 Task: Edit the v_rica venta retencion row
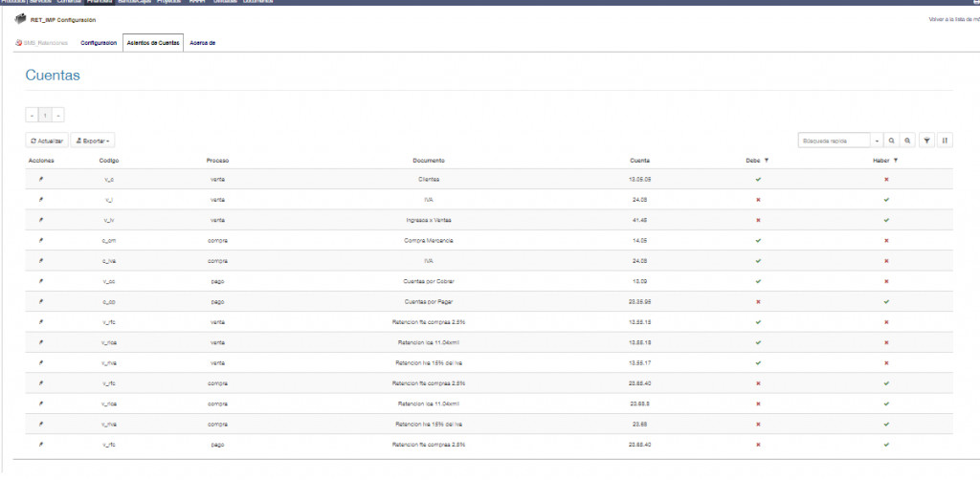(41, 342)
